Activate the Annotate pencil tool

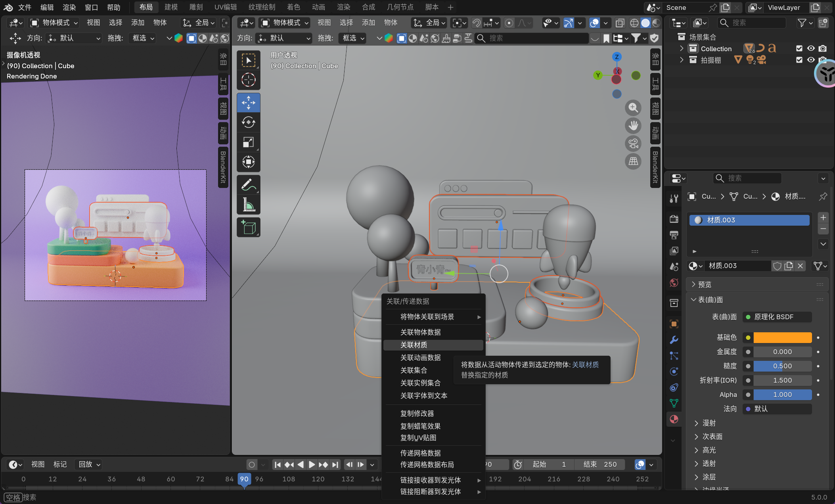click(x=249, y=185)
